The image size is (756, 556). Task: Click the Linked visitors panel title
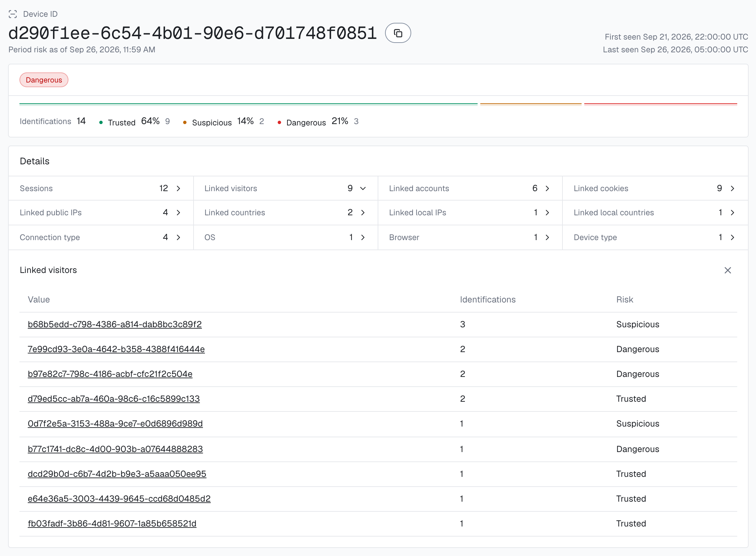[x=48, y=270]
